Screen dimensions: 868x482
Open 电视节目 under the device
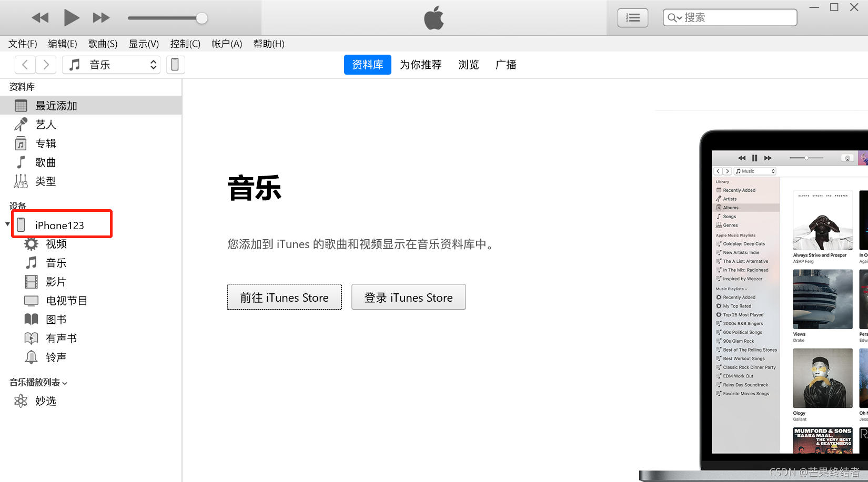(x=66, y=301)
